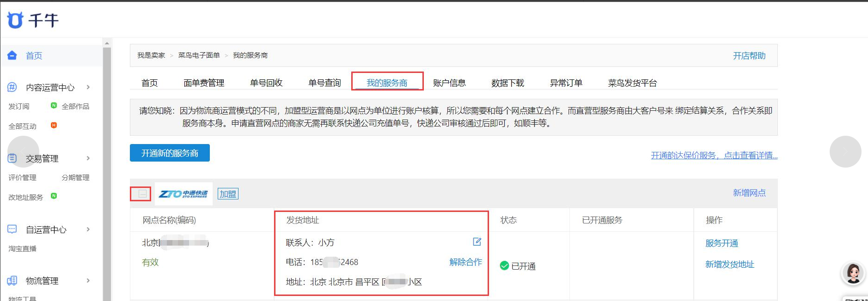
Task: Switch to the 面单费管理 tab
Action: [x=204, y=83]
